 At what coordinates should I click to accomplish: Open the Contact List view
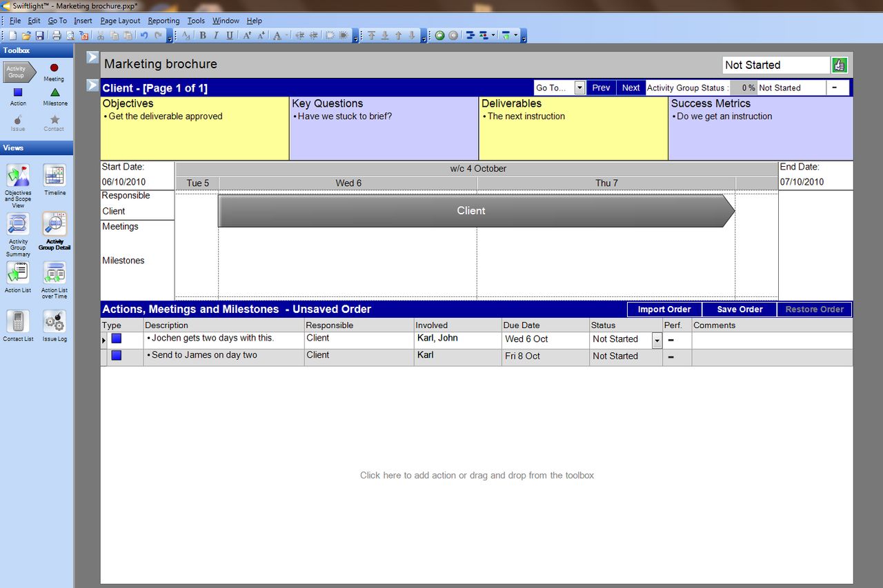point(18,325)
